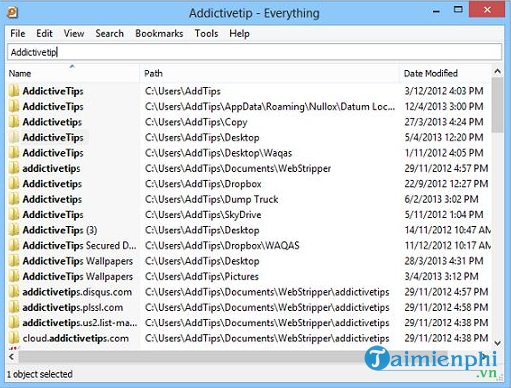Minimize the Everything window

click(x=436, y=11)
